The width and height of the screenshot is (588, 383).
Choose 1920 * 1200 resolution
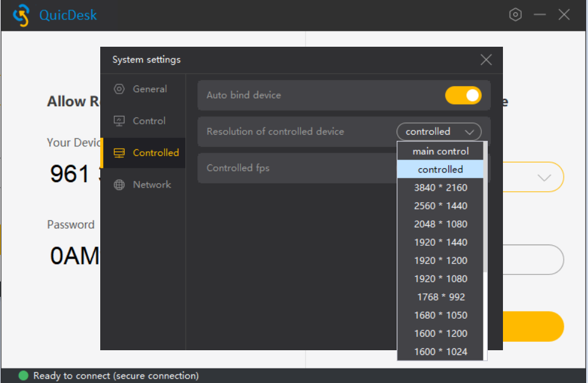point(440,261)
